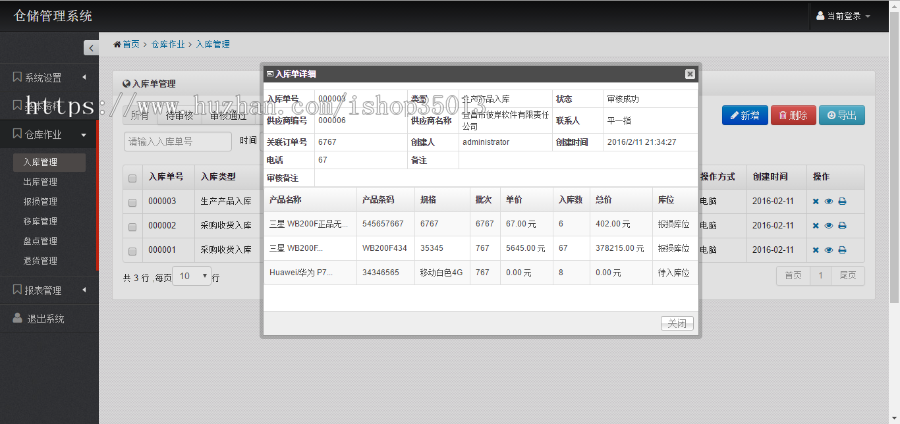Go to page 1 in pagination
Screen dimensions: 900x424
point(821,275)
